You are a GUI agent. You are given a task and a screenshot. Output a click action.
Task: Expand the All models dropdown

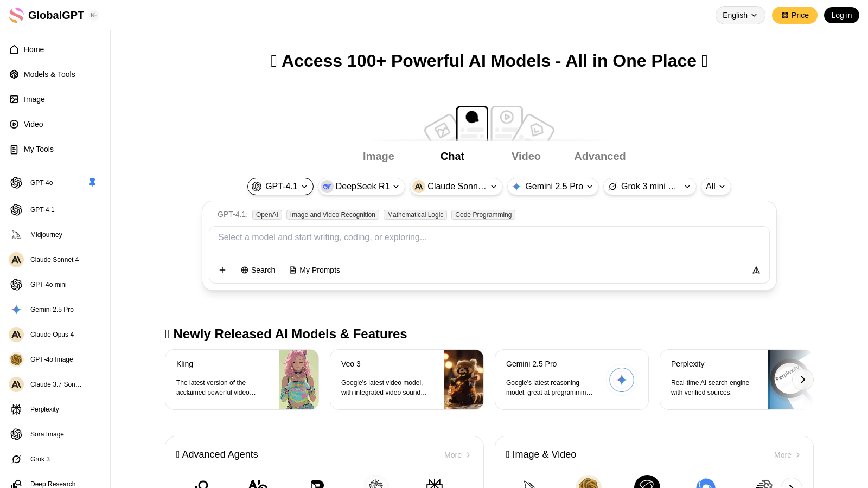click(x=716, y=187)
